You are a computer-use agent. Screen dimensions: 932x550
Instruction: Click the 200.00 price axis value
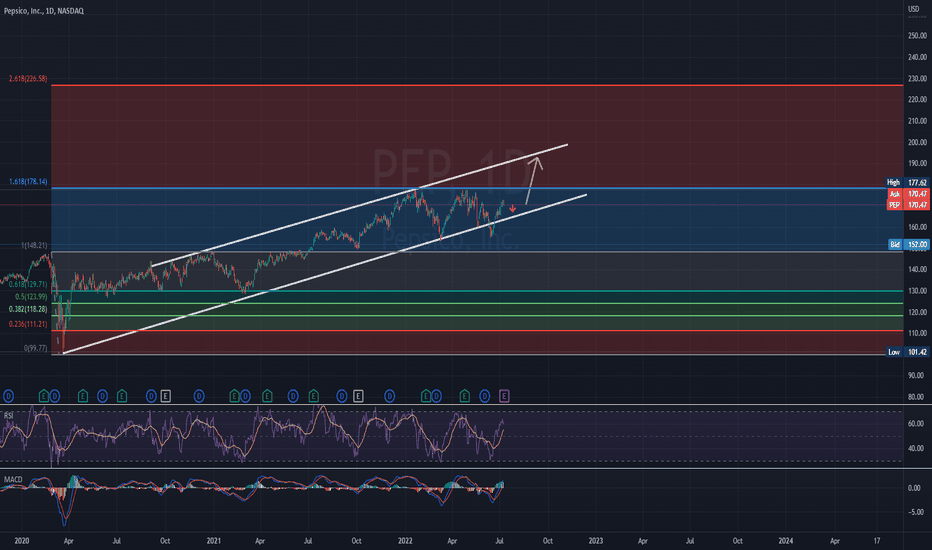coord(918,142)
